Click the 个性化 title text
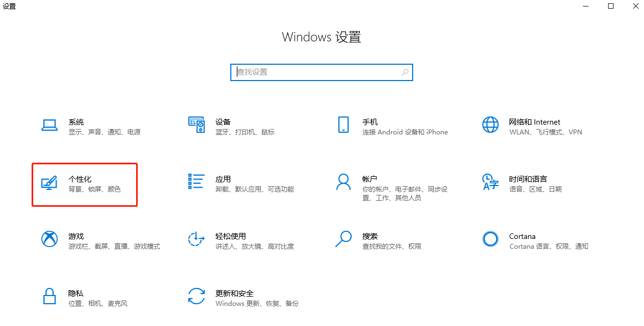 tap(80, 179)
